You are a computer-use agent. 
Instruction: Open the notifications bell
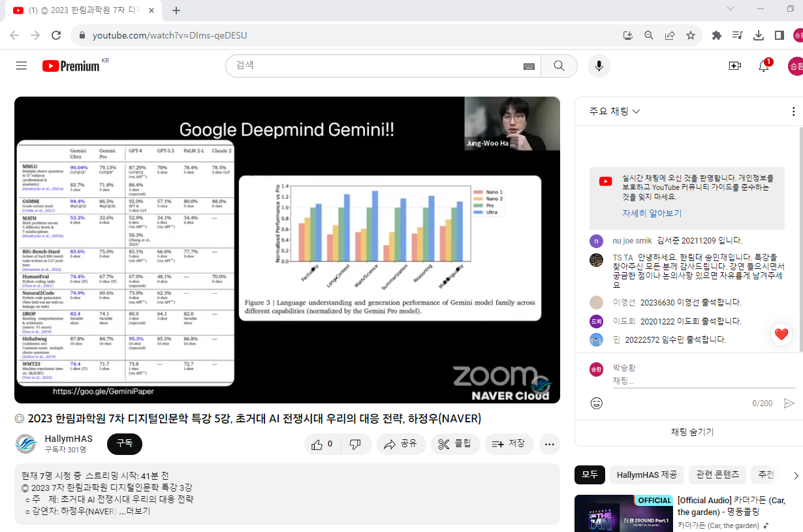pyautogui.click(x=764, y=66)
